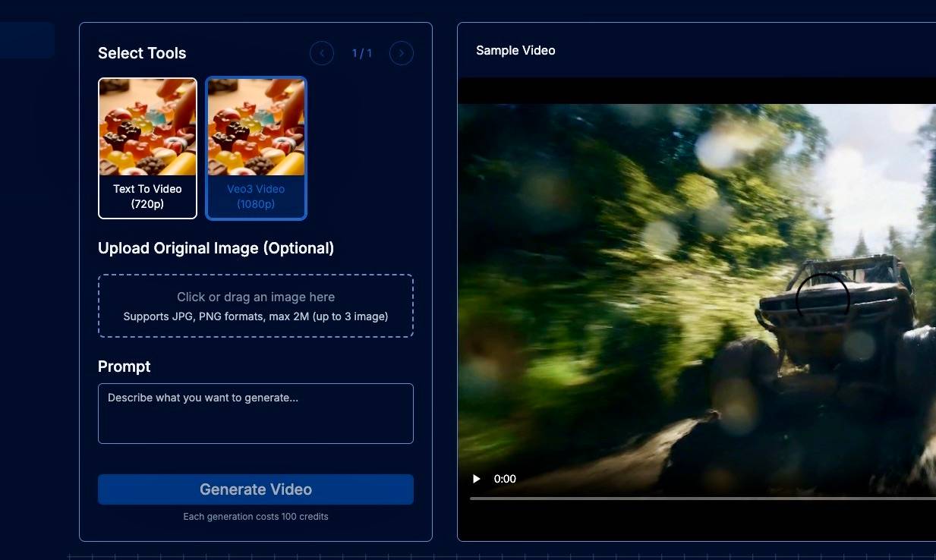Focus the Prompt description text box
The height and width of the screenshot is (560, 936).
(255, 413)
